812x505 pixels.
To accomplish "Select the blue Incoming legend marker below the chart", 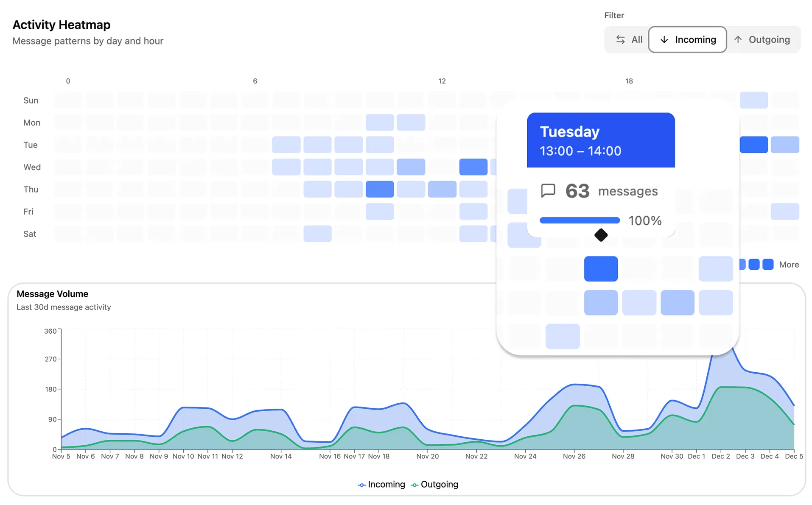I will 361,484.
